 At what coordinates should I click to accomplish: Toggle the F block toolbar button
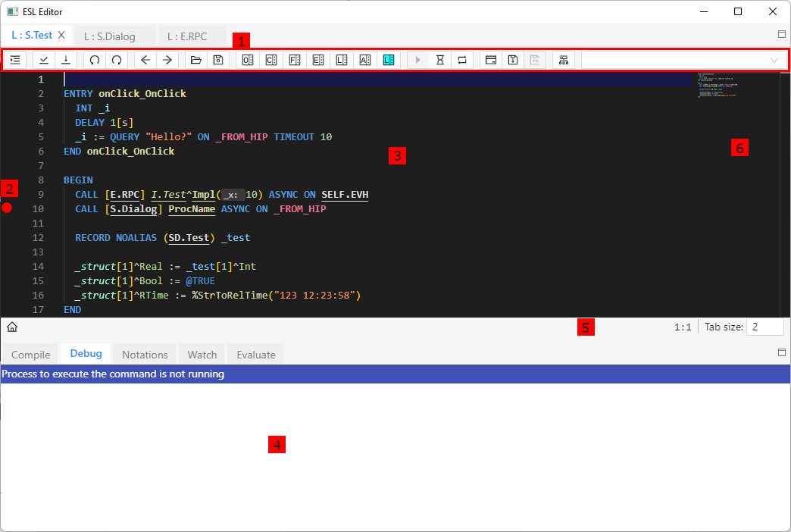(x=295, y=60)
